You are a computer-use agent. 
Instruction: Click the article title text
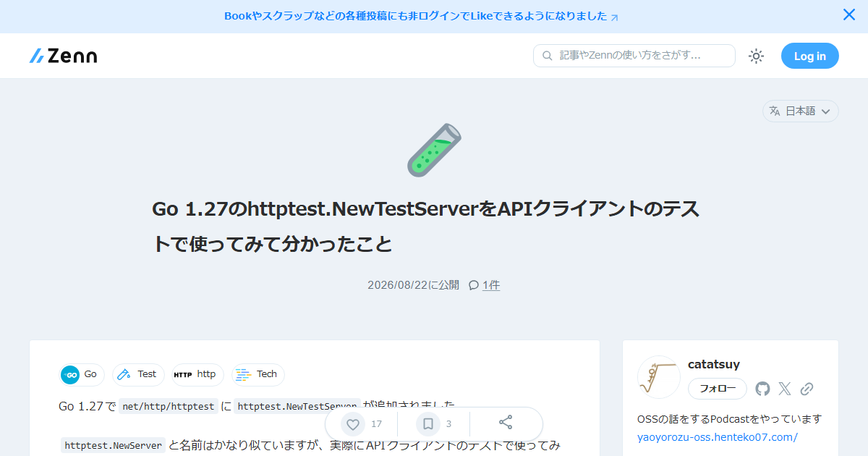426,227
